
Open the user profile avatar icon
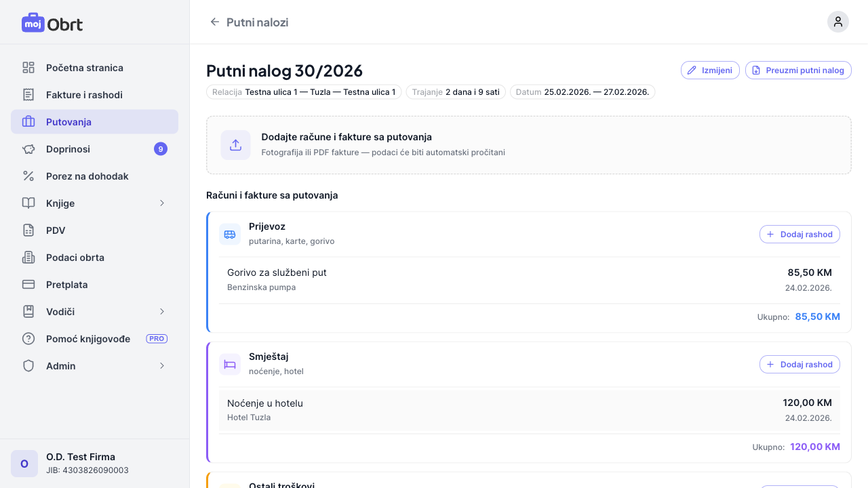coord(837,22)
